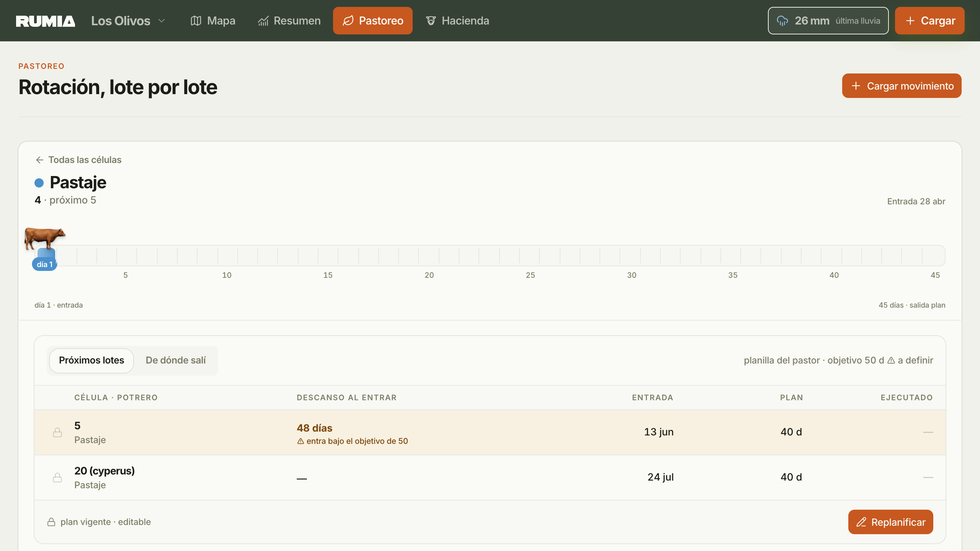Screen dimensions: 980x551
Task: Click the rain cloud icon
Action: pos(782,21)
